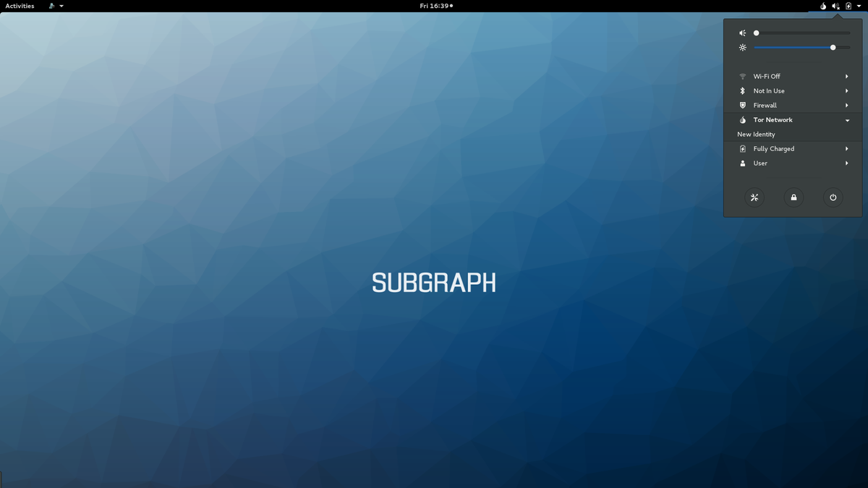Open the power off button

coord(833,197)
